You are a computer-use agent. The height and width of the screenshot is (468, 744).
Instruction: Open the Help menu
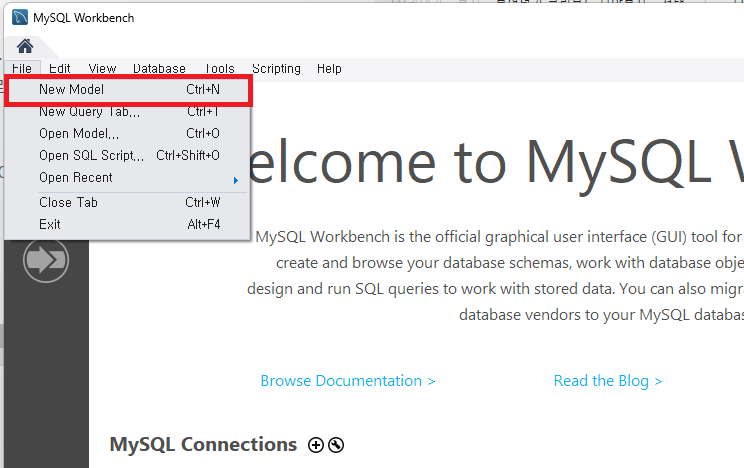(x=329, y=68)
